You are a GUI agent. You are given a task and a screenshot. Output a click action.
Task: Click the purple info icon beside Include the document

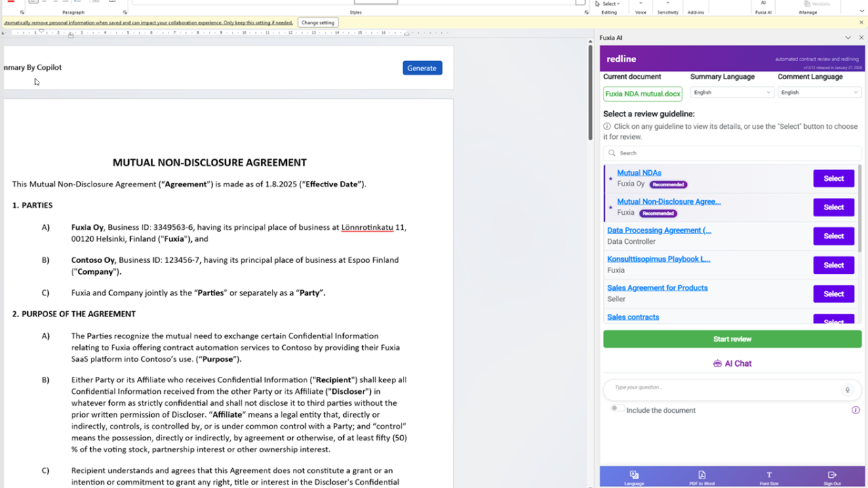click(x=856, y=410)
